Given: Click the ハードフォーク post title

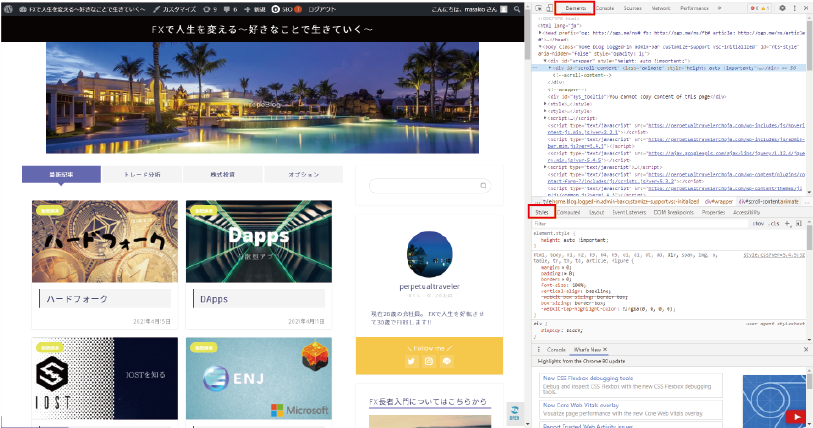Looking at the screenshot, I should pyautogui.click(x=77, y=299).
